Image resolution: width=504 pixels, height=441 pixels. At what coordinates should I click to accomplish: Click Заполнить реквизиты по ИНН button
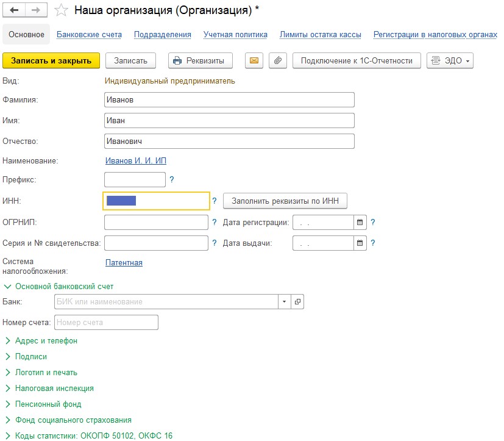click(x=285, y=201)
